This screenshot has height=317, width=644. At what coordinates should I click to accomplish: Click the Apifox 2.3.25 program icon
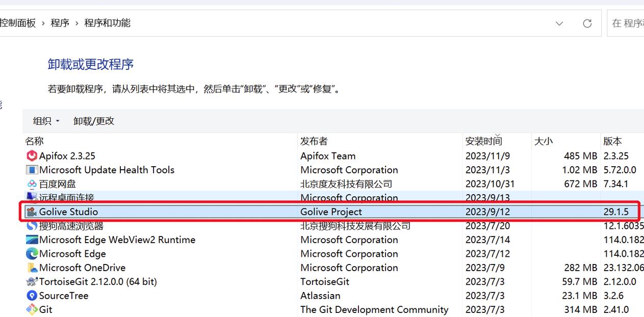click(x=32, y=156)
